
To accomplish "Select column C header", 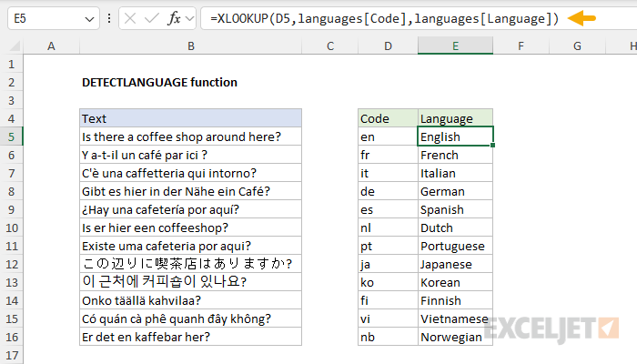I will point(329,45).
